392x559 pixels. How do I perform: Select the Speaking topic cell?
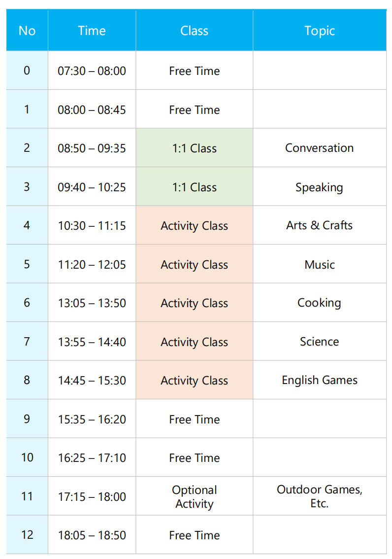320,187
